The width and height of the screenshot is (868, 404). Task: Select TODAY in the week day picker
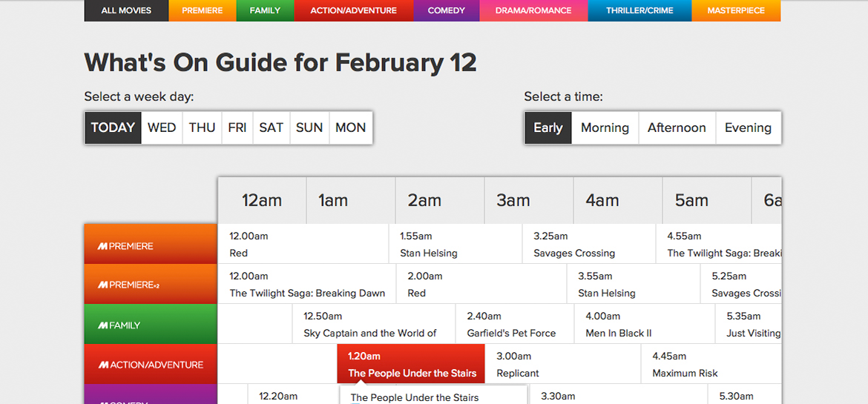pos(113,128)
